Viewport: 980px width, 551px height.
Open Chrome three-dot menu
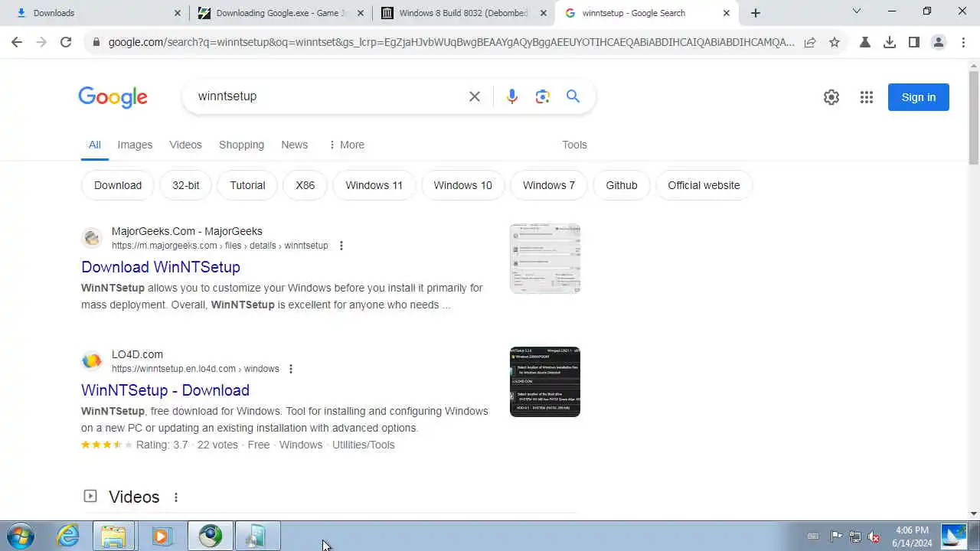[x=963, y=43]
